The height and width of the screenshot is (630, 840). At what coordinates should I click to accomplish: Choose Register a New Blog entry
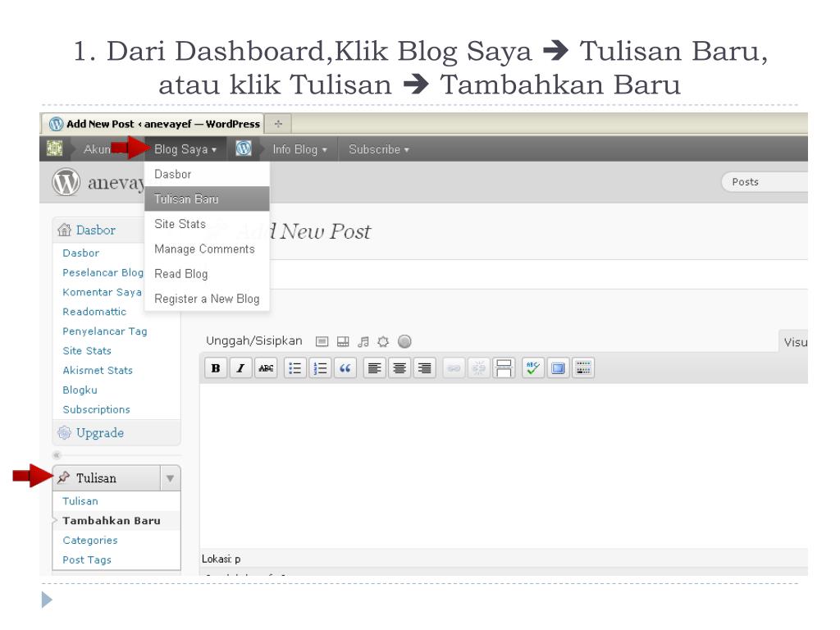(207, 299)
